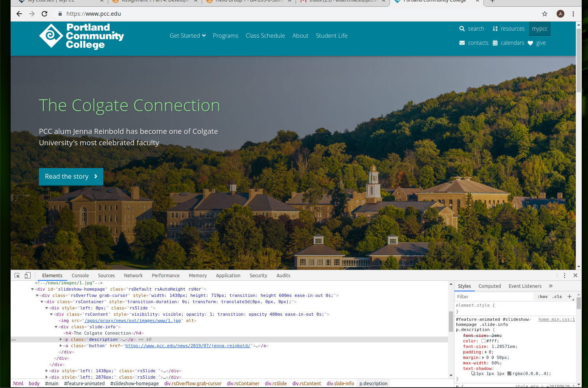Click the contacts envelope icon
The height and width of the screenshot is (388, 588).
462,43
